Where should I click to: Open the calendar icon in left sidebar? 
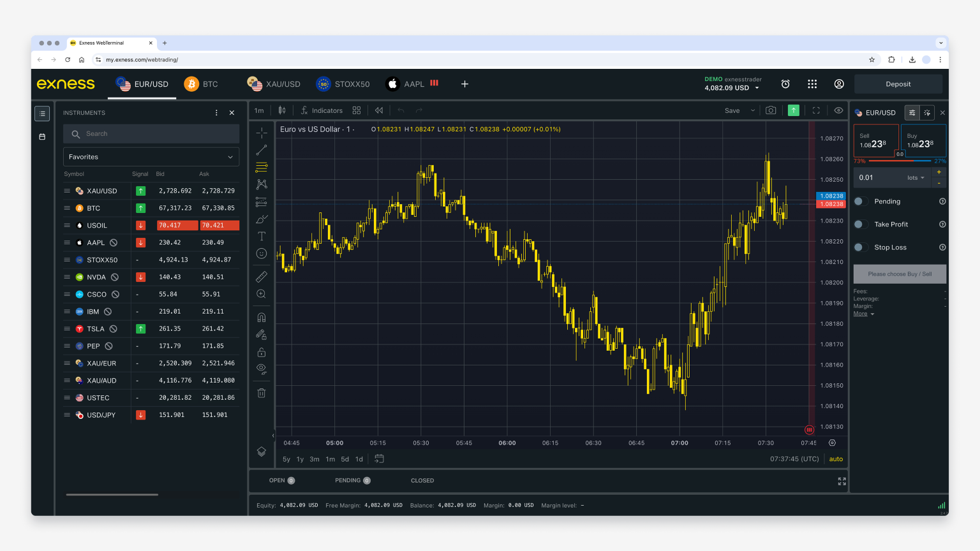[42, 136]
